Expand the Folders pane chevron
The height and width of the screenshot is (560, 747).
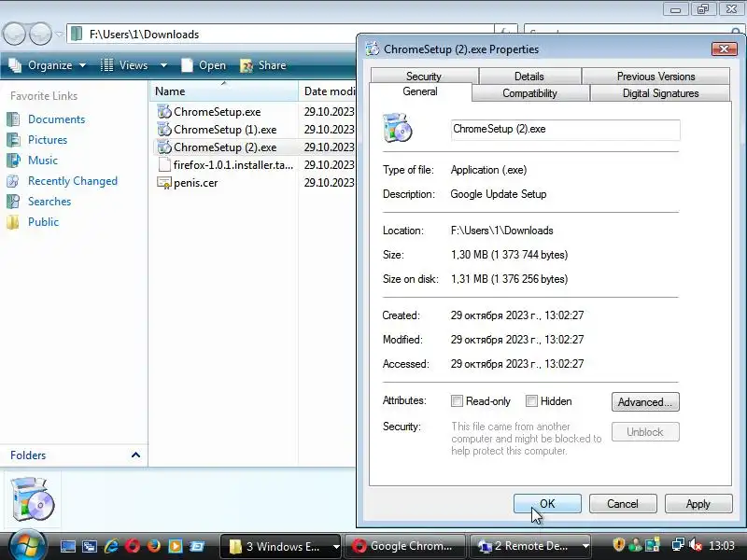pyautogui.click(x=135, y=455)
